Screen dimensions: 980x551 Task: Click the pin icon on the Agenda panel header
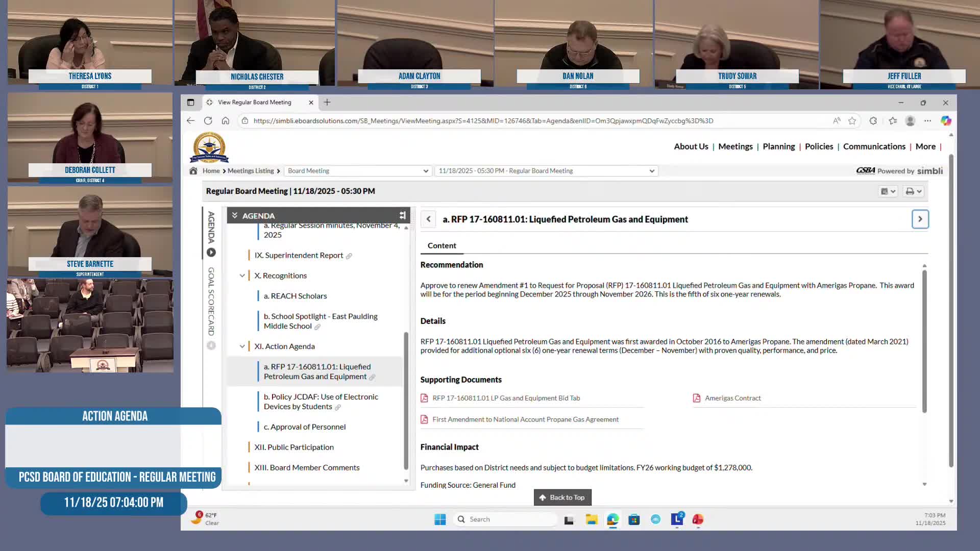click(x=403, y=215)
